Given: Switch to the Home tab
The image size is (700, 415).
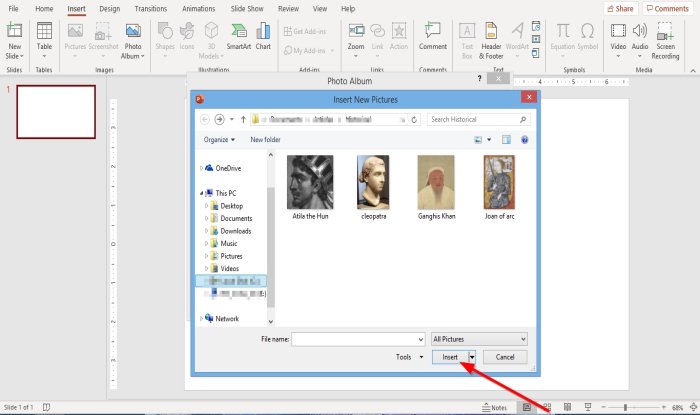Looking at the screenshot, I should pos(44,8).
